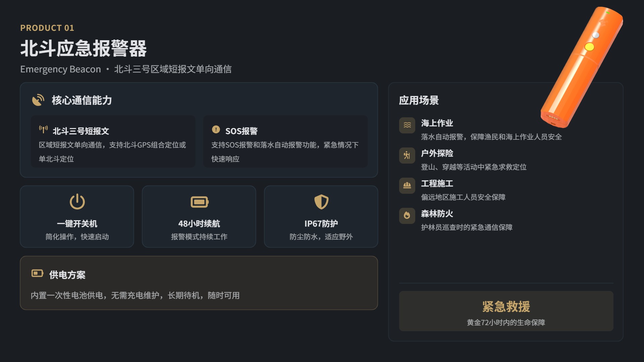Click the 北斗应急报警器 main title
The width and height of the screenshot is (644, 362).
pyautogui.click(x=84, y=48)
